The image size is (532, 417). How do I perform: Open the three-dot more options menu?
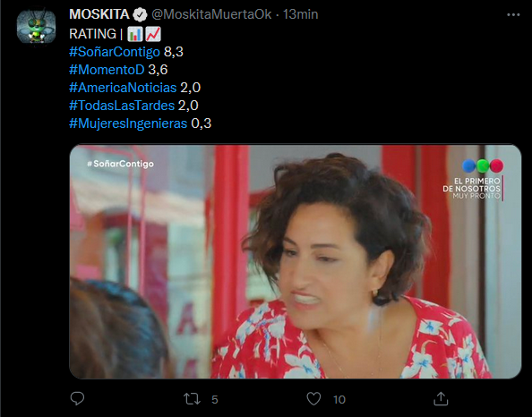[x=513, y=14]
